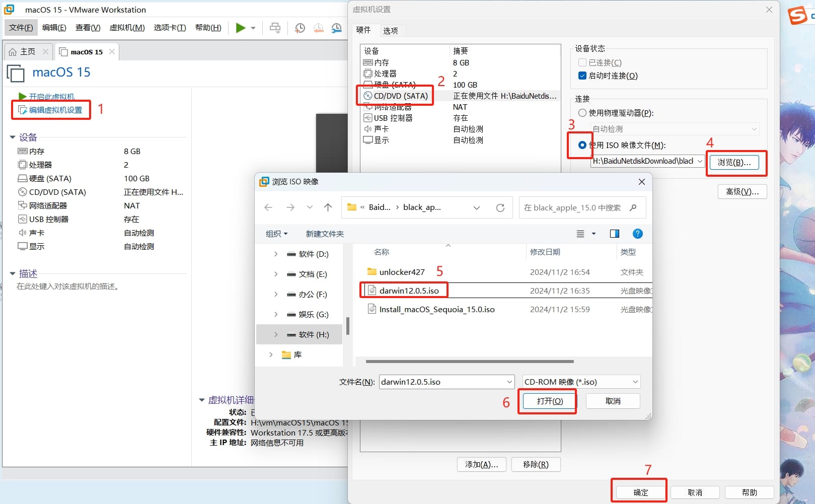Screen dimensions: 815x504
Task: Click the 高级(V)... button
Action: pyautogui.click(x=743, y=191)
